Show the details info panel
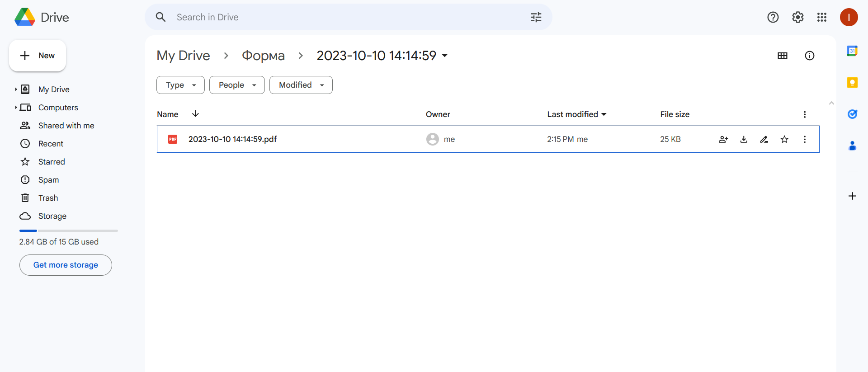The image size is (868, 372). tap(810, 56)
